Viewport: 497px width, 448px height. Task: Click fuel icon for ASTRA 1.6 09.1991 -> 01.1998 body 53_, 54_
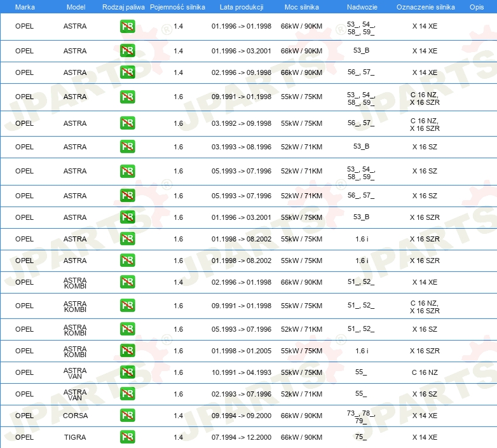pos(127,97)
